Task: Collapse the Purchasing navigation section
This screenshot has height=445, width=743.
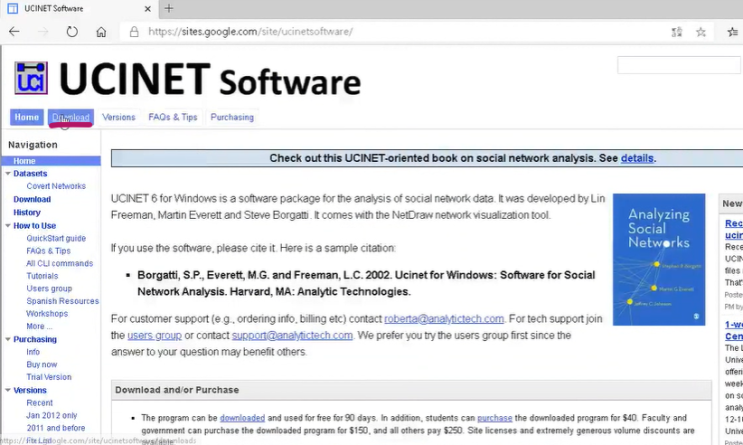Action: pos(8,339)
